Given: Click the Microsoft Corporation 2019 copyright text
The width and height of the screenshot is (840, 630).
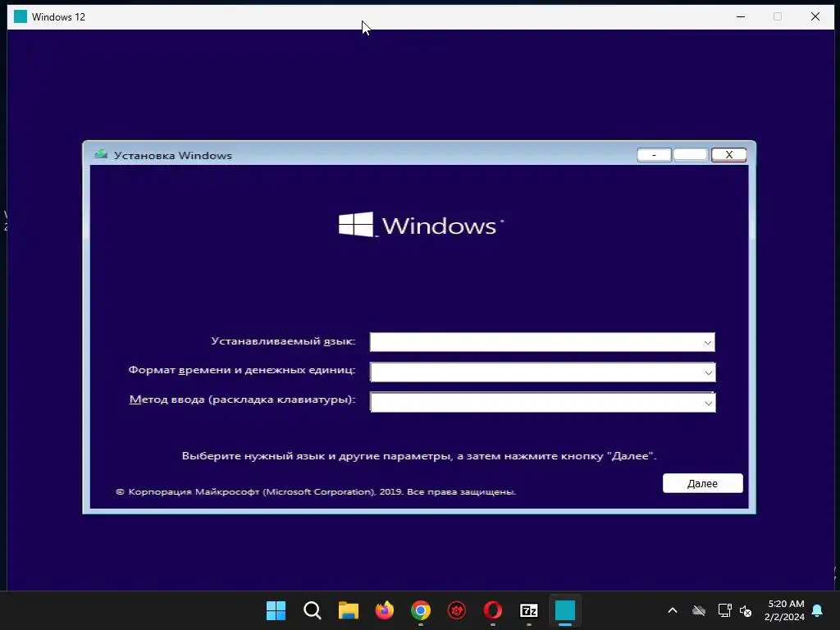Looking at the screenshot, I should click(x=316, y=492).
